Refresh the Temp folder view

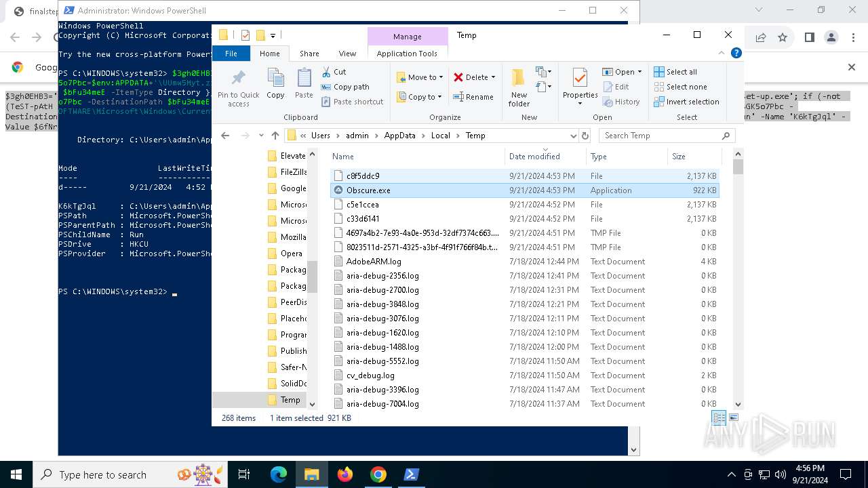pyautogui.click(x=585, y=136)
